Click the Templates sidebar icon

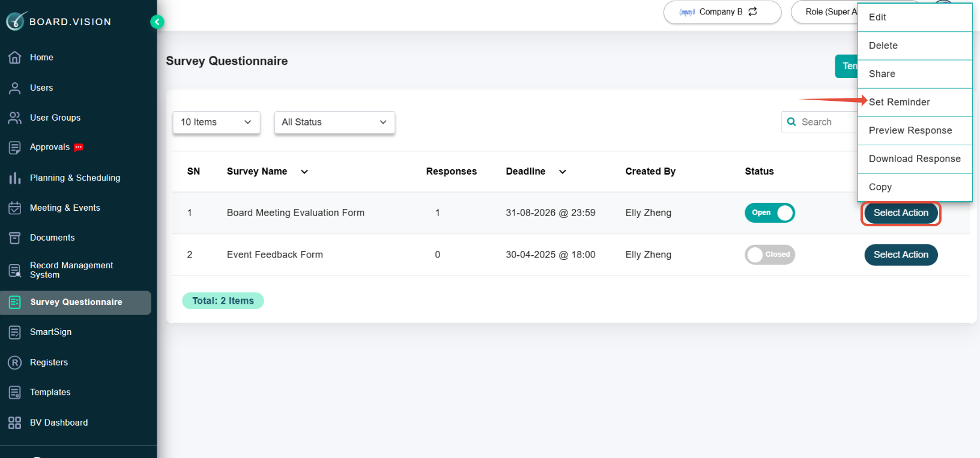click(x=15, y=393)
